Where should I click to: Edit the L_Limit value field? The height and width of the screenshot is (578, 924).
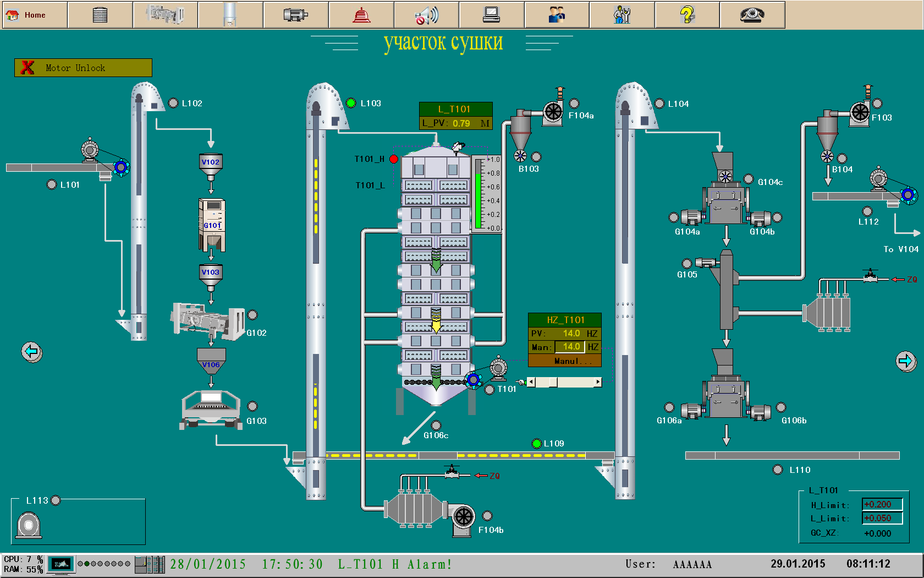click(882, 519)
